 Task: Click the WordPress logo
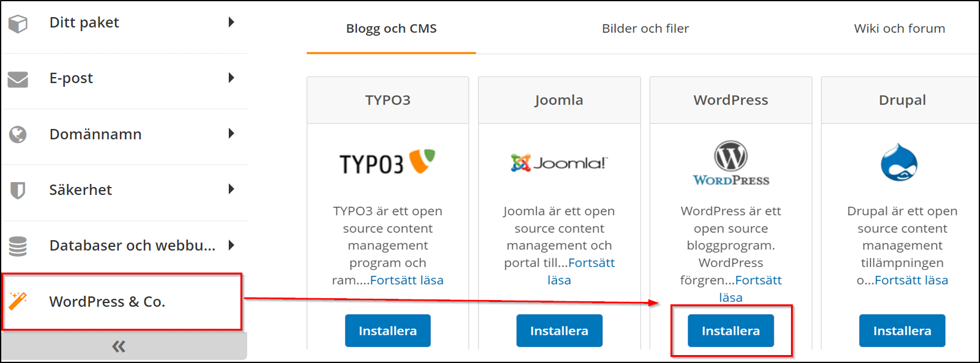(731, 162)
